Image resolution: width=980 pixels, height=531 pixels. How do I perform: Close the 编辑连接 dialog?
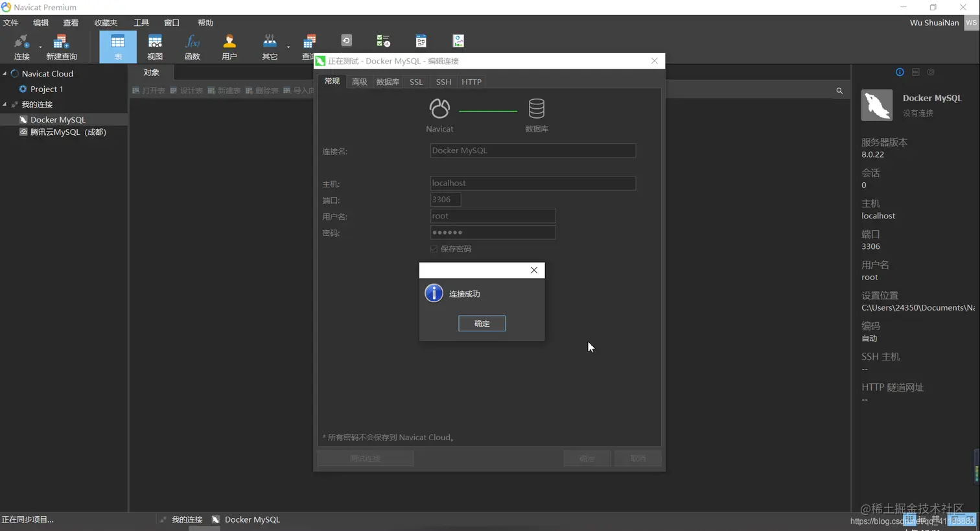654,61
